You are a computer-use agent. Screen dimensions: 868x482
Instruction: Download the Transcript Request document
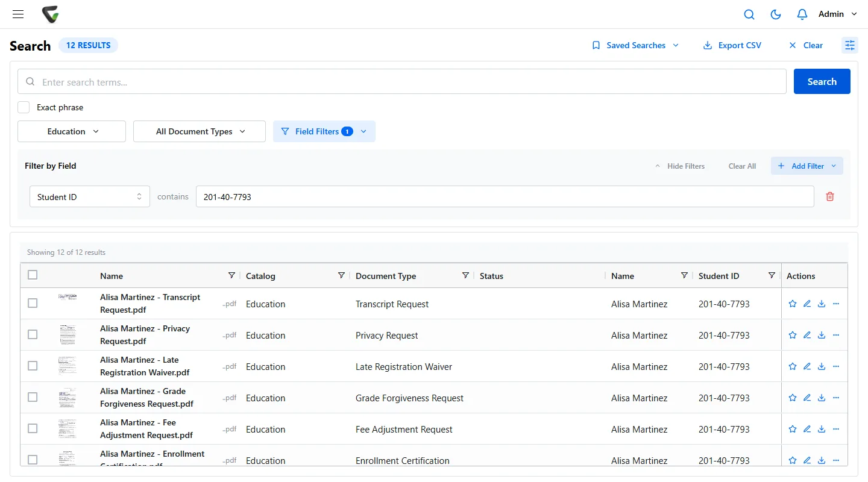pyautogui.click(x=822, y=304)
